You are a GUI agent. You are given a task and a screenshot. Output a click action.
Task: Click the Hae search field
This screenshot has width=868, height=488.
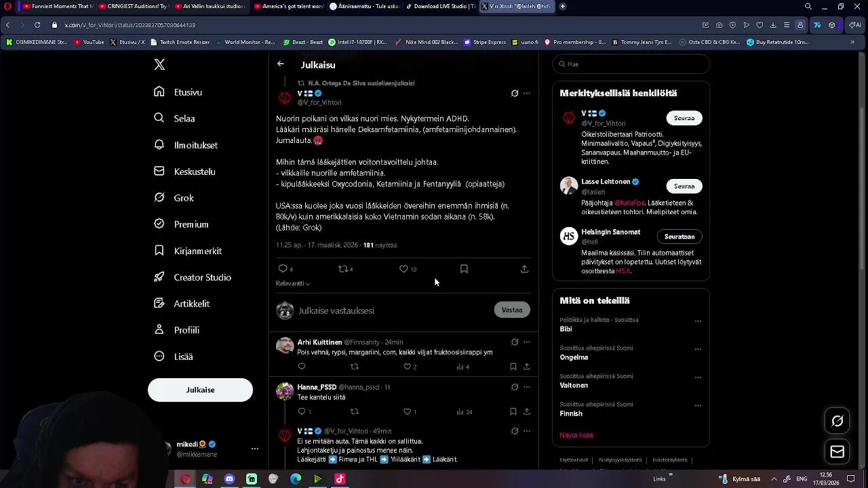631,64
